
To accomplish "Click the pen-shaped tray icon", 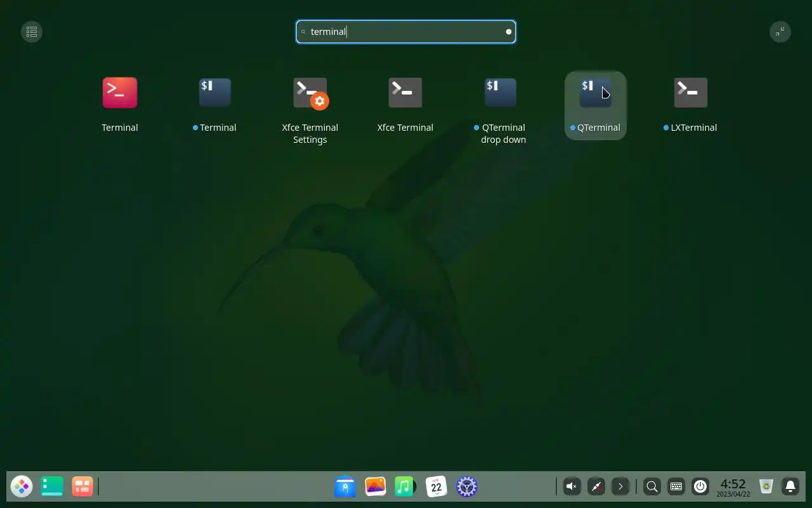I will (x=596, y=487).
